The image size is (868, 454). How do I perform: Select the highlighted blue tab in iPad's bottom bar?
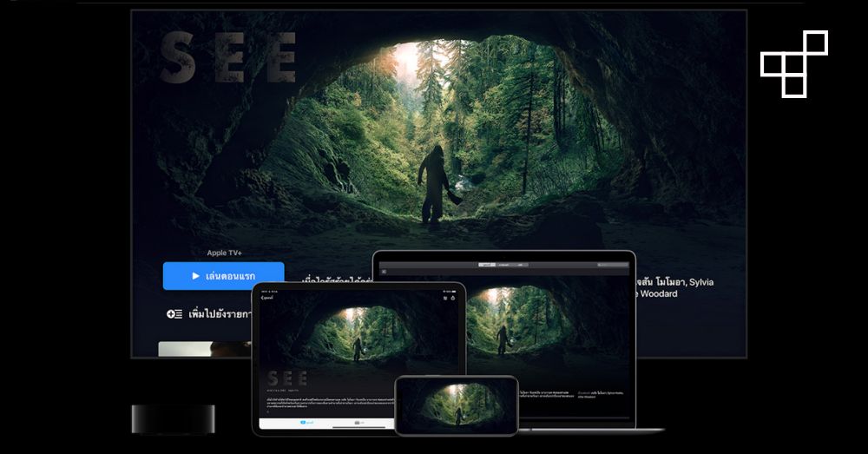pyautogui.click(x=307, y=423)
